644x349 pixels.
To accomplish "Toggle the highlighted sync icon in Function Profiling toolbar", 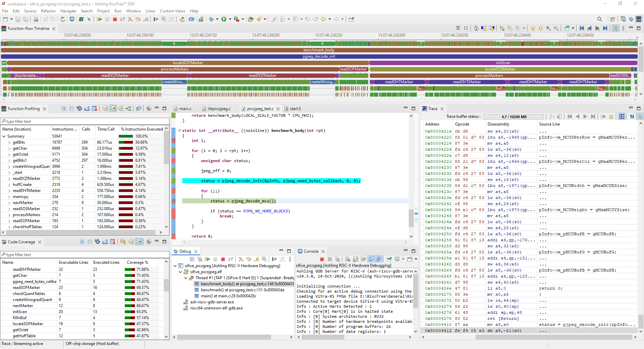I will [x=113, y=109].
